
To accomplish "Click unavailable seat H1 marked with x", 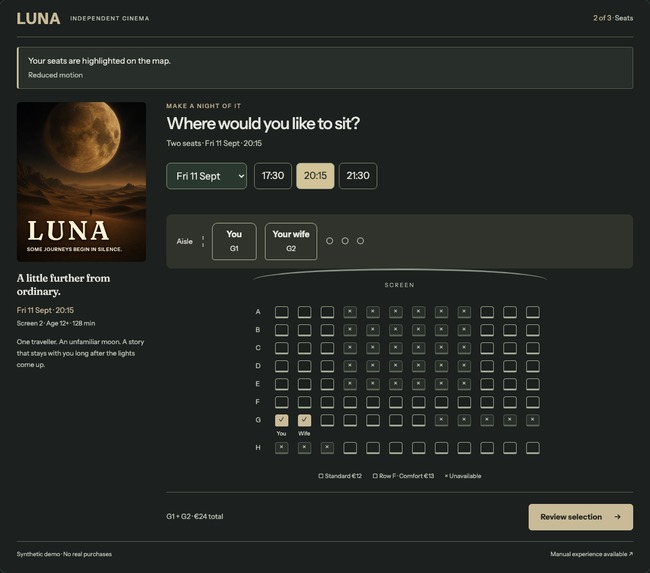I will pyautogui.click(x=281, y=448).
